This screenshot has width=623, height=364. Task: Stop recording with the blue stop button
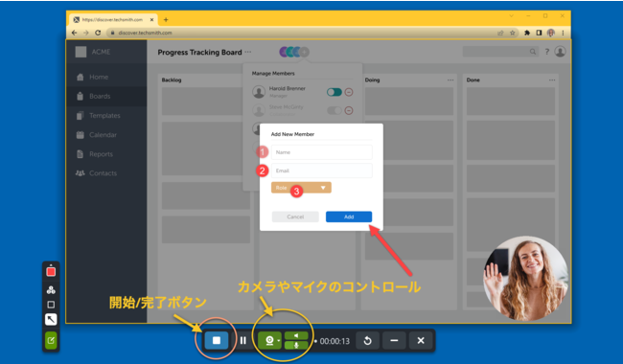pos(217,341)
